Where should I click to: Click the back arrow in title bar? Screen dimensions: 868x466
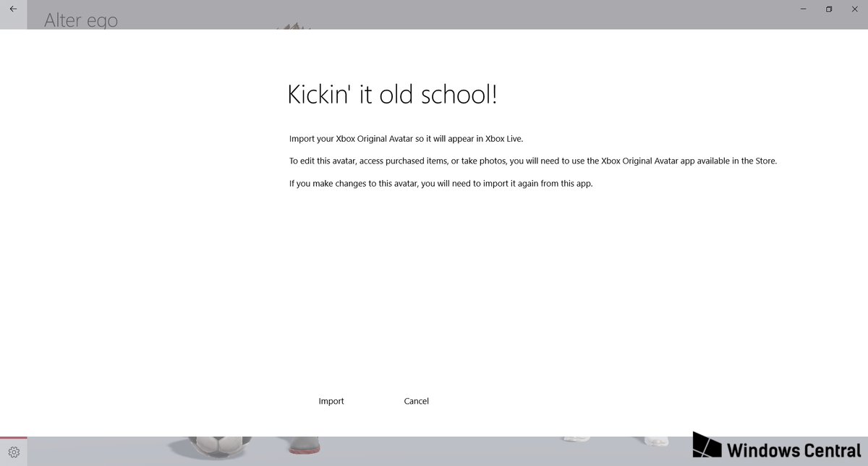click(13, 9)
